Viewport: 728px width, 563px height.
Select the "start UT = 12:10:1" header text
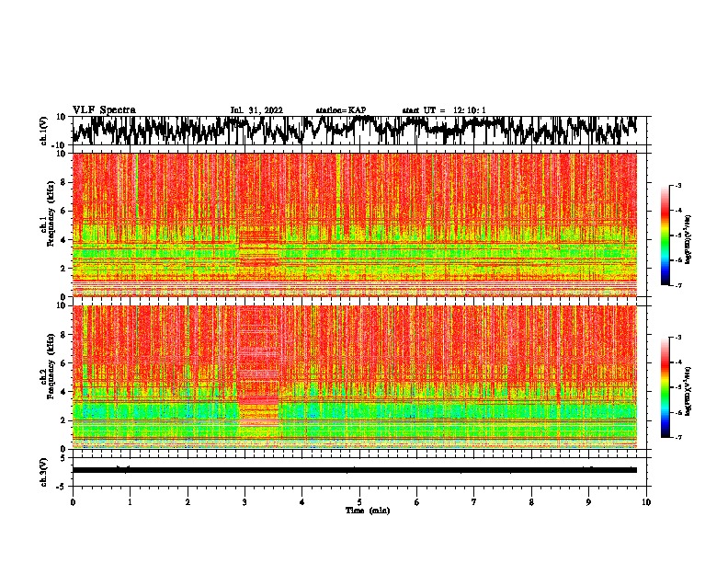[444, 110]
